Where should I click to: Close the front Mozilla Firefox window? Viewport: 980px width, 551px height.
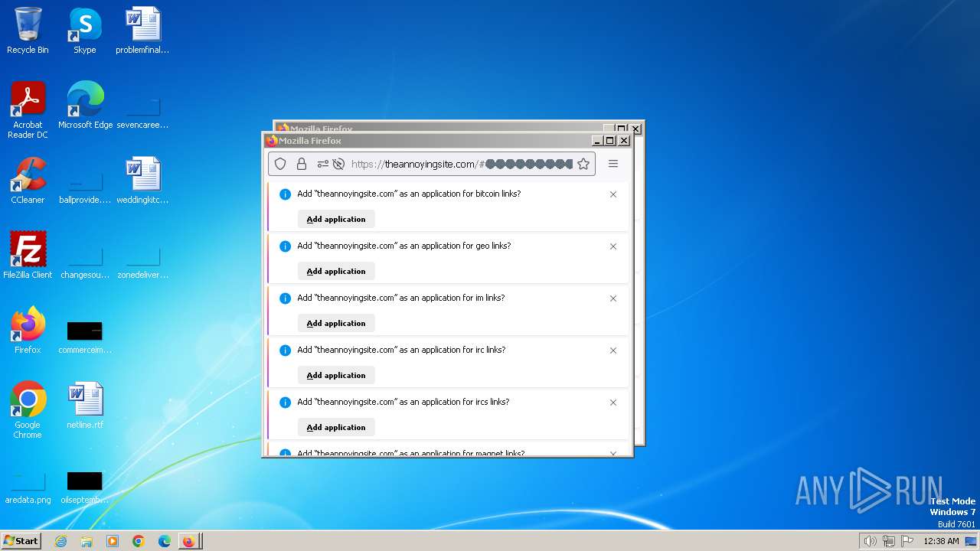624,141
